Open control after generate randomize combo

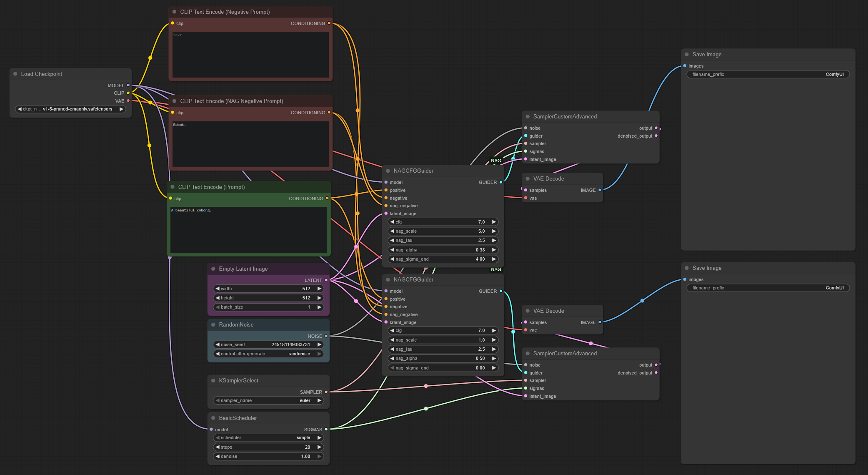[268, 354]
